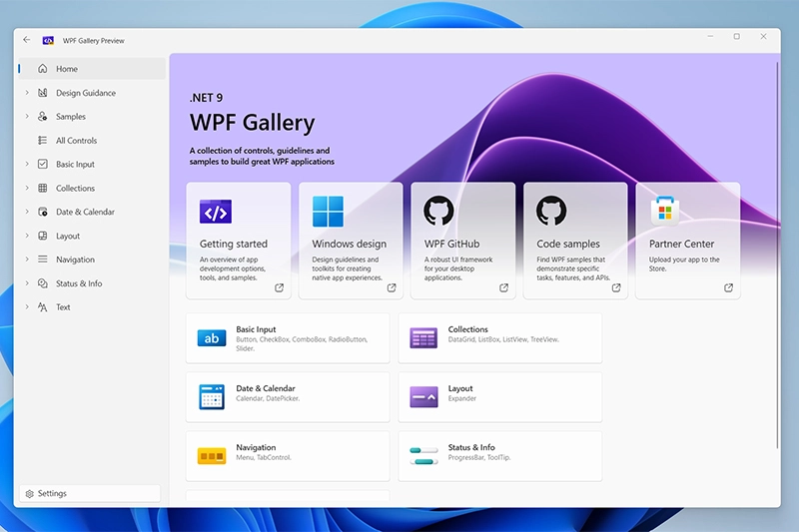The width and height of the screenshot is (799, 532).
Task: Click the 'Expander' description under Layout
Action: pyautogui.click(x=462, y=398)
